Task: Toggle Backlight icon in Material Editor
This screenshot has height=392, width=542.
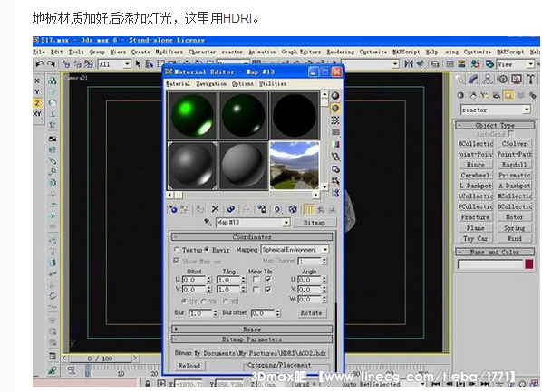Action: pyautogui.click(x=335, y=109)
